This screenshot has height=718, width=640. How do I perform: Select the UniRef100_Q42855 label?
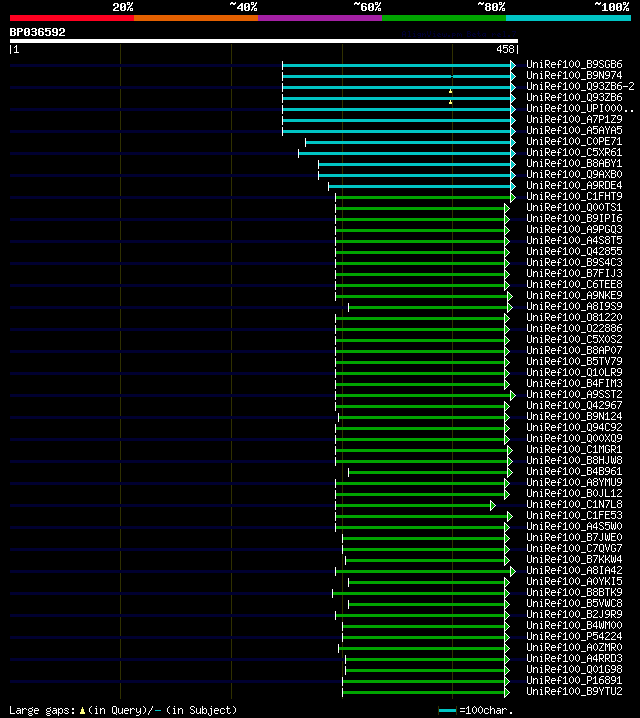coord(574,251)
